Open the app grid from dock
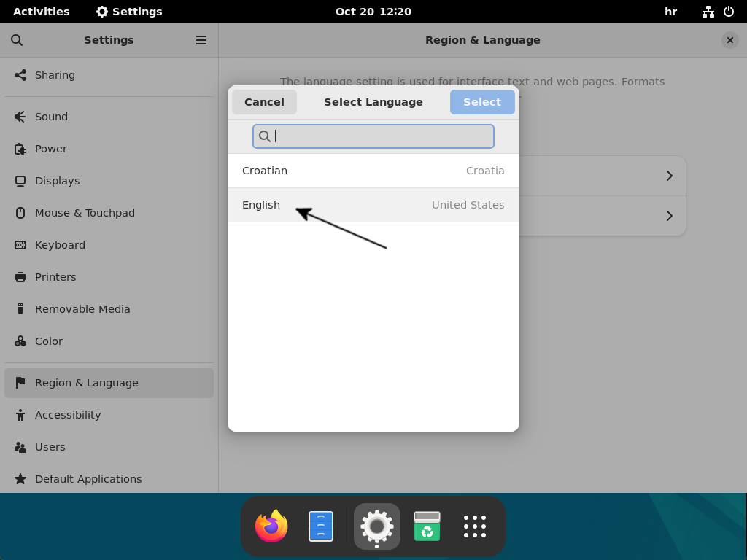The width and height of the screenshot is (747, 560). pos(474,526)
